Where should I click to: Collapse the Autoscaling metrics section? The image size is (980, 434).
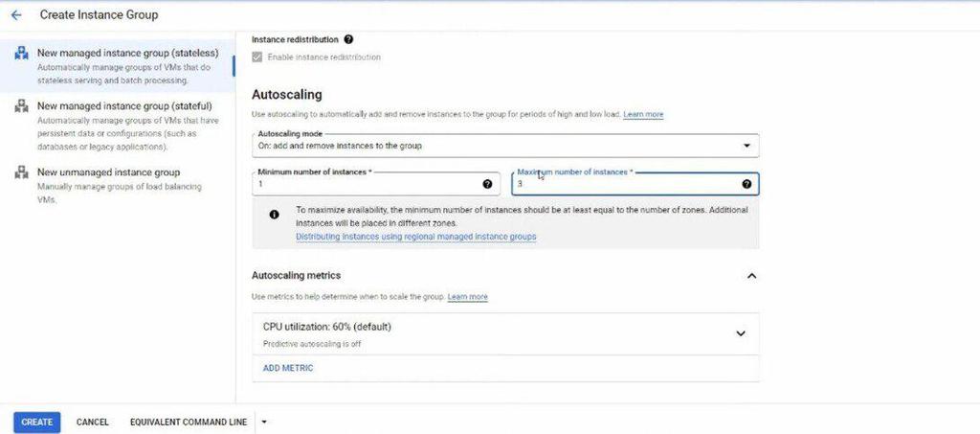coord(750,276)
